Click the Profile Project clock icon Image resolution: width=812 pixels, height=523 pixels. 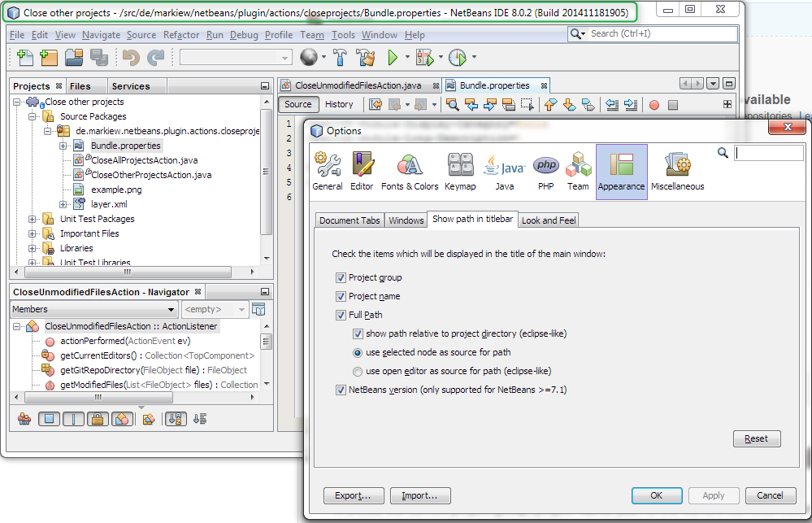(x=458, y=57)
